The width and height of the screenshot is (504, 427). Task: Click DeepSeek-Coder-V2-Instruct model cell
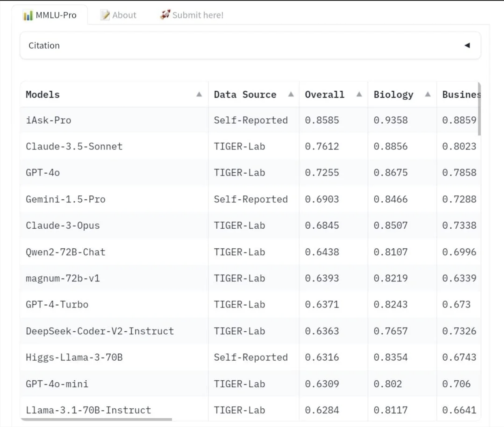100,331
